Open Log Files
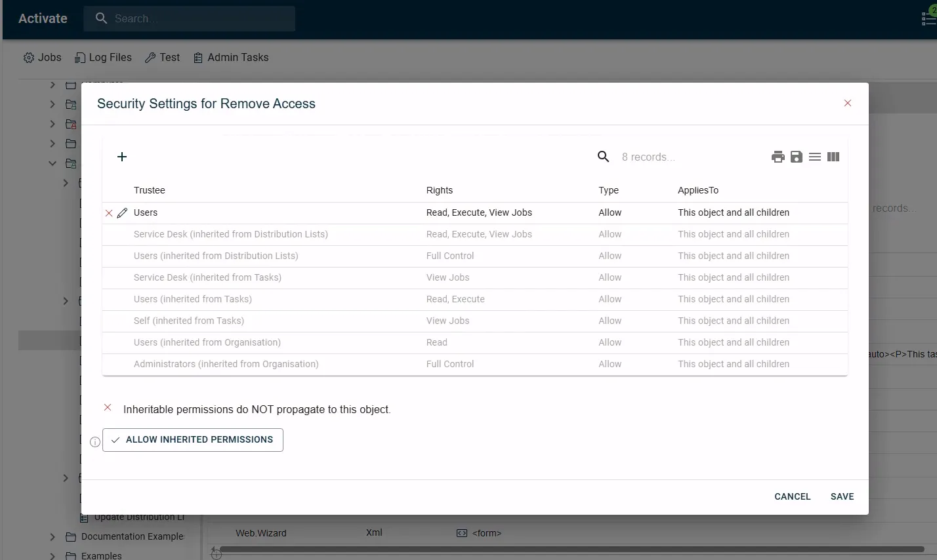The height and width of the screenshot is (560, 937). point(103,58)
